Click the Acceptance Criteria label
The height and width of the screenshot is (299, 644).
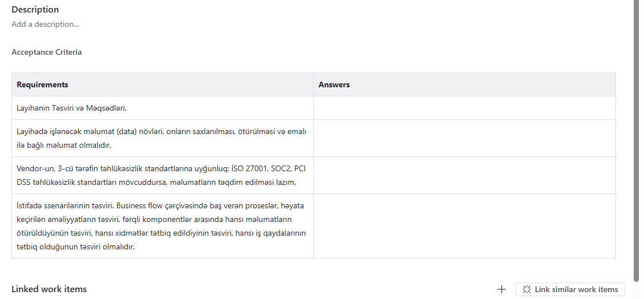coord(46,52)
